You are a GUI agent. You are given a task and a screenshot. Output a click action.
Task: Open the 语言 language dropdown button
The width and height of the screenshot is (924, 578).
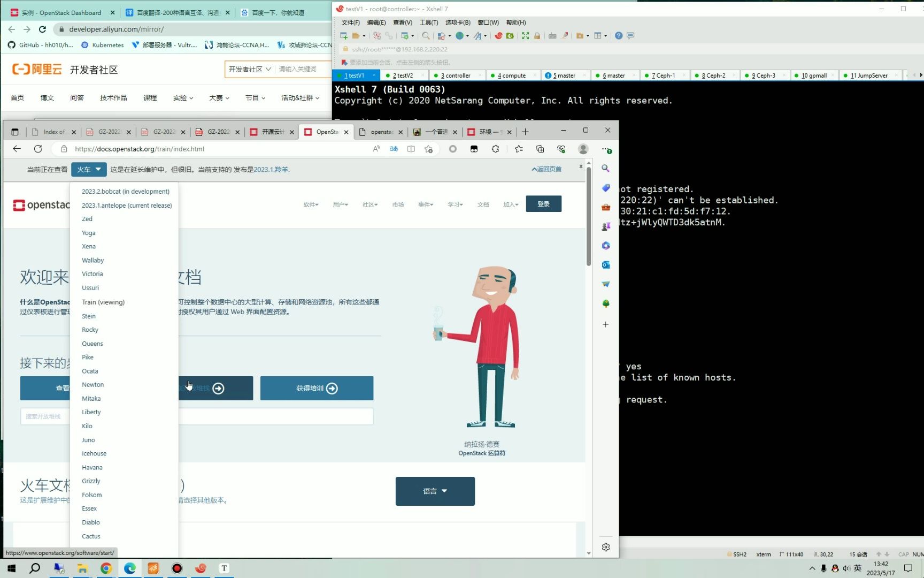[435, 491]
